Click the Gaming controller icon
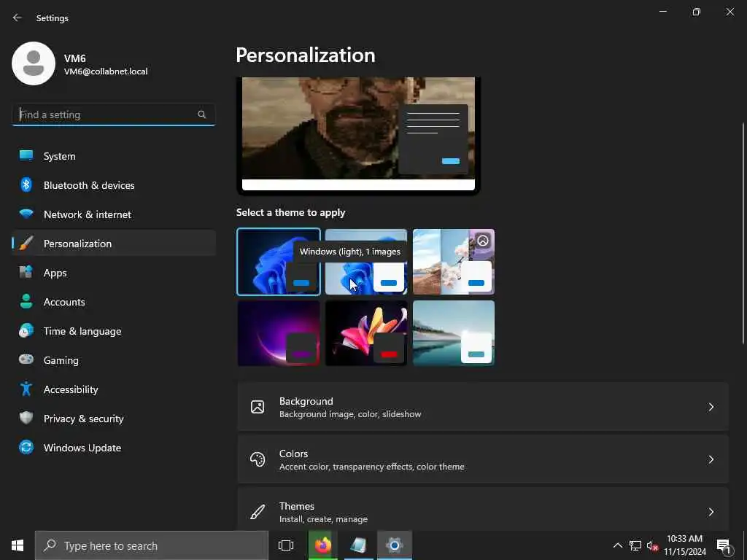747x560 pixels. (x=26, y=359)
